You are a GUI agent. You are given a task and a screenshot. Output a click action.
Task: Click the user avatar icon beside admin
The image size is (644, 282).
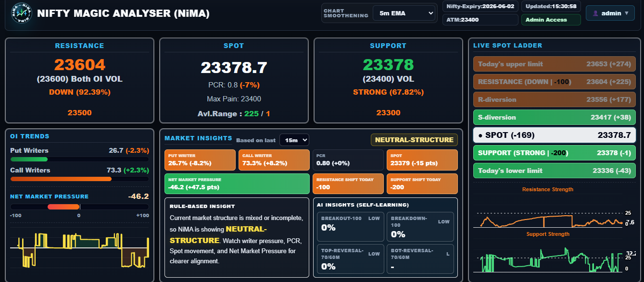595,13
